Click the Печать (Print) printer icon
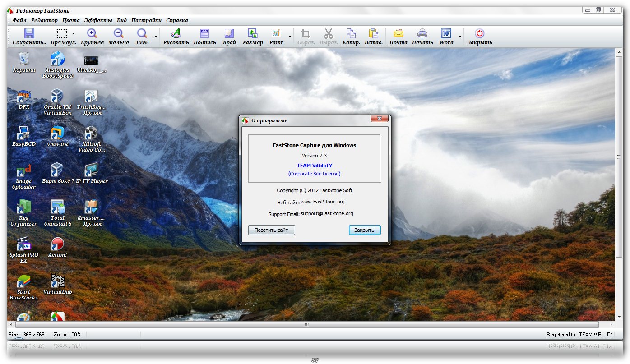Screen dimensions: 630x364 click(422, 34)
